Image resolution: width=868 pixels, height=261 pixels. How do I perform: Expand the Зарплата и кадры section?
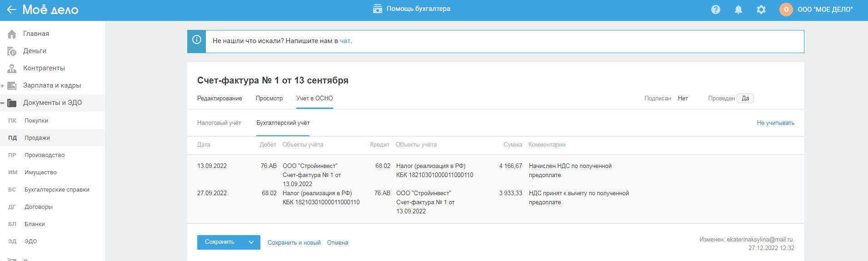tap(3, 86)
